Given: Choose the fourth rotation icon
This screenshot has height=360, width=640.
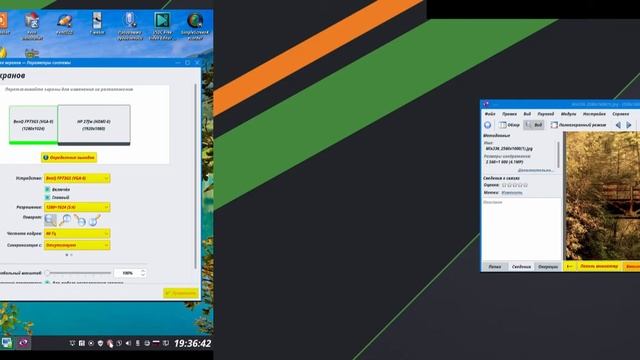Looking at the screenshot, I should 94,220.
